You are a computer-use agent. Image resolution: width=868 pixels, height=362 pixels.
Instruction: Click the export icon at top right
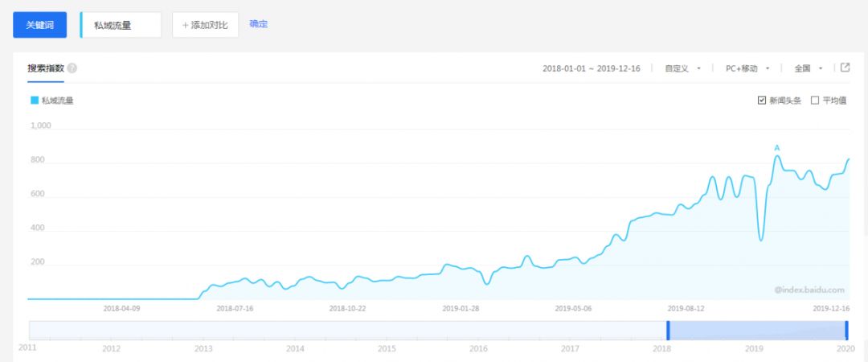845,68
